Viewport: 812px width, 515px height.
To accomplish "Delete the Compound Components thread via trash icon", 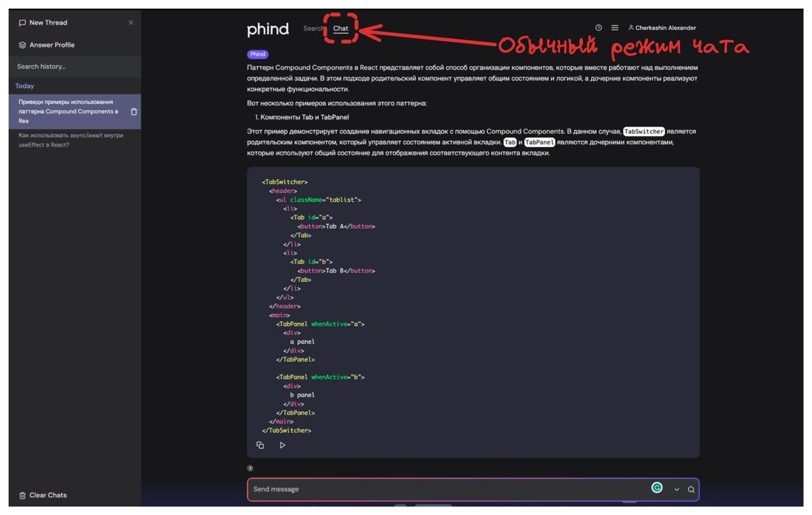I will (x=133, y=110).
